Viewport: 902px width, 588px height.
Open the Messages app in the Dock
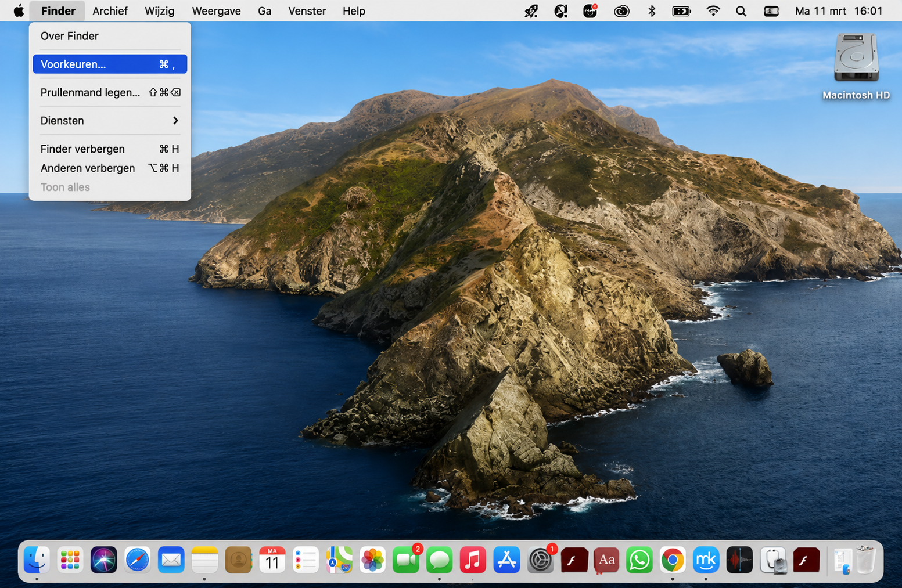click(x=440, y=560)
